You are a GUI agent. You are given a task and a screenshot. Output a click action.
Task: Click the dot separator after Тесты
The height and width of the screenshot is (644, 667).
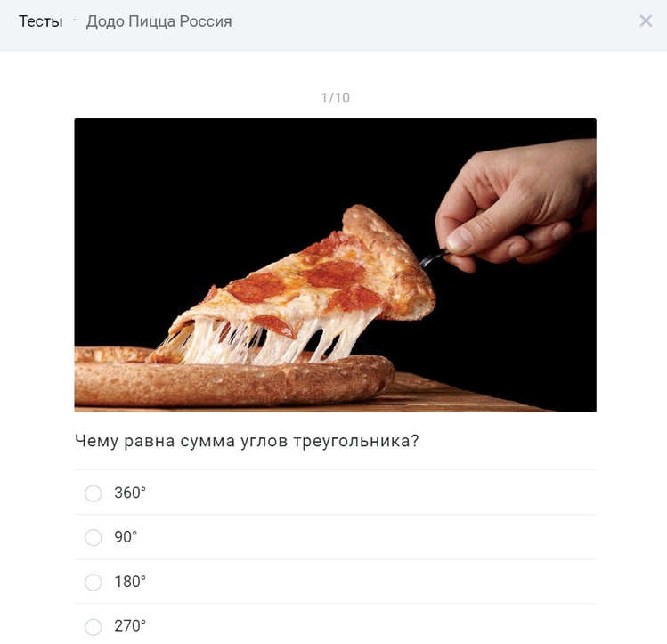pos(75,20)
